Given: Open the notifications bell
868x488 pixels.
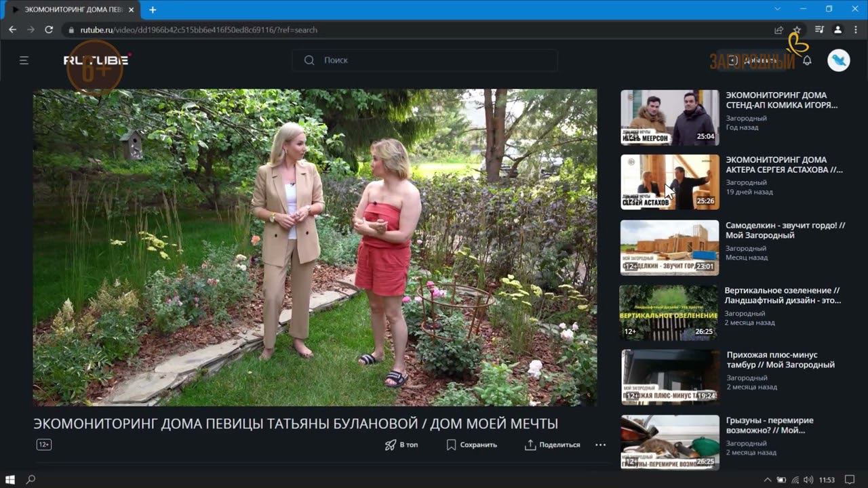Looking at the screenshot, I should 807,60.
